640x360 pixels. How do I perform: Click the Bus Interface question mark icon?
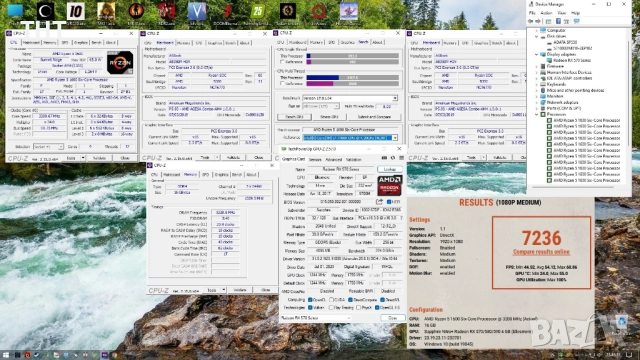(402, 218)
